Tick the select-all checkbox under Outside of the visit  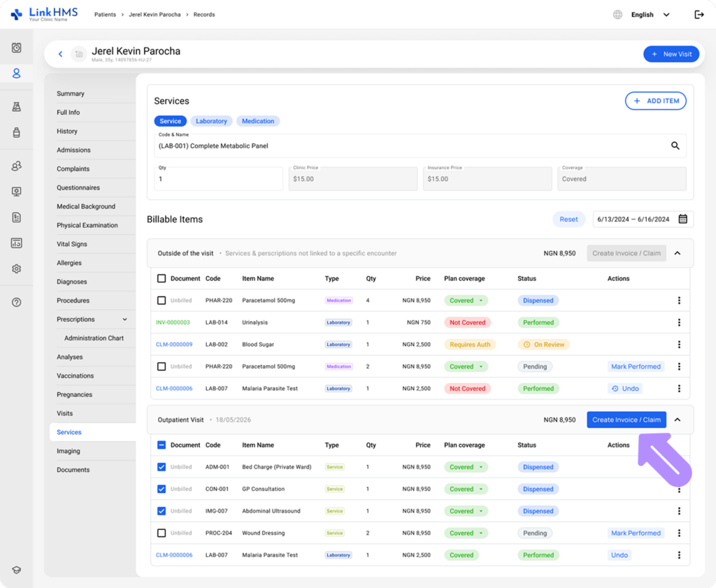pyautogui.click(x=162, y=278)
